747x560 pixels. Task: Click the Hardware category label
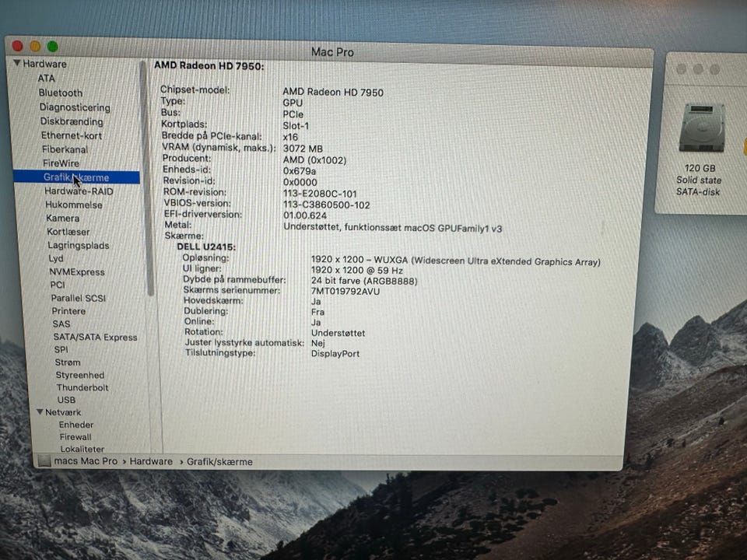[45, 63]
